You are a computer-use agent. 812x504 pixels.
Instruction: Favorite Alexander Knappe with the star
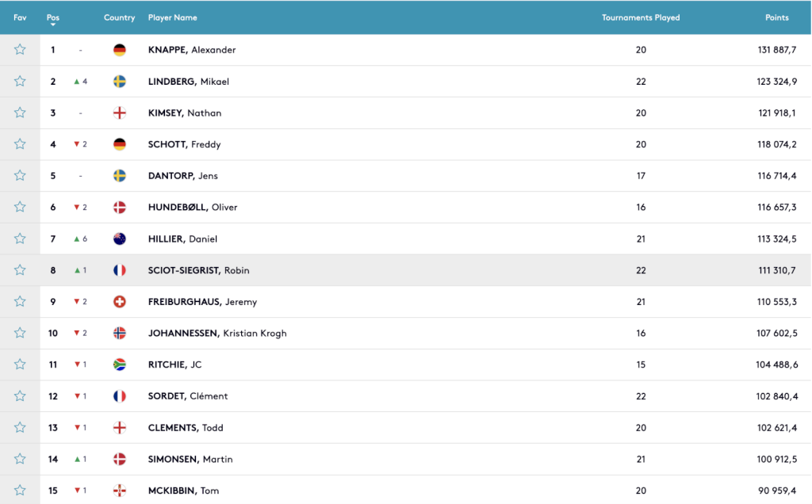tap(20, 50)
